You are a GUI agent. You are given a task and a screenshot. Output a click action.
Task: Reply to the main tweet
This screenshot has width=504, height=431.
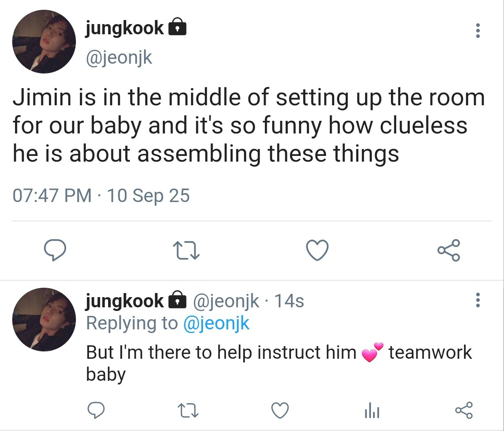click(x=55, y=251)
